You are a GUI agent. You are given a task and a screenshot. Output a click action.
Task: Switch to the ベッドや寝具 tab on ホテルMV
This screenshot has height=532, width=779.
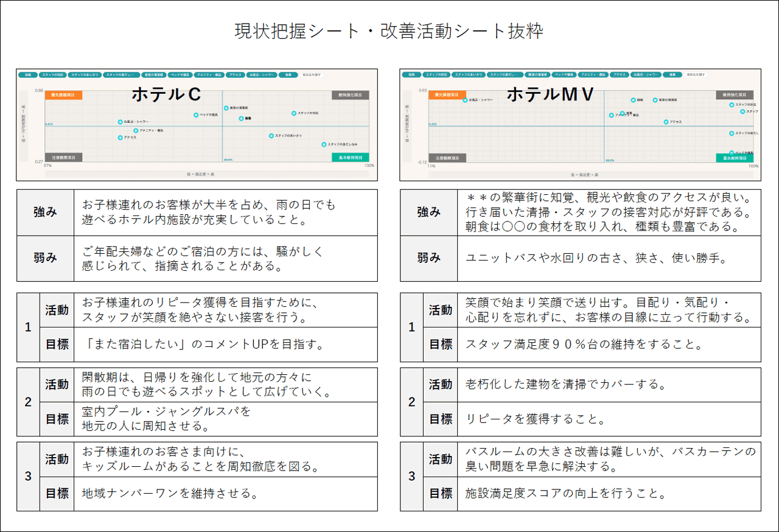click(x=564, y=75)
